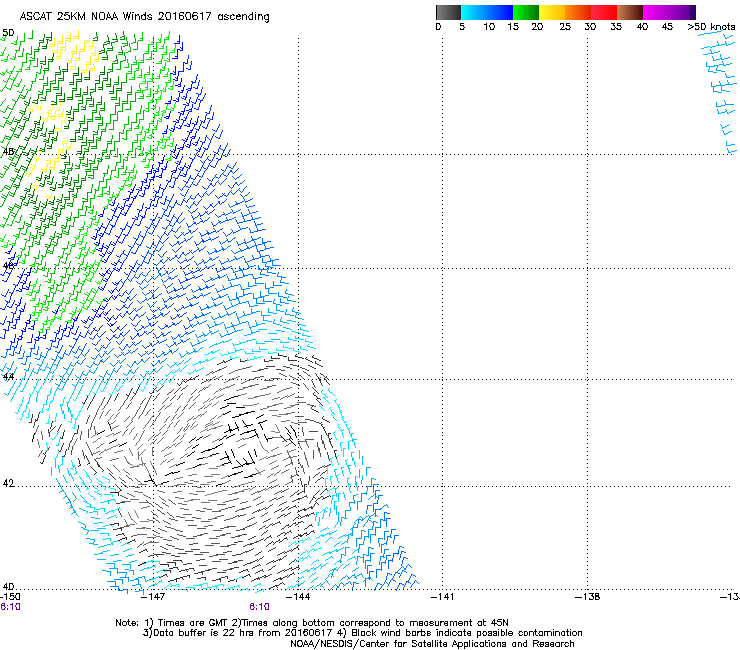Viewport: 740px width, 650px height.
Task: Click the '48' latitude axis label
Action: pyautogui.click(x=8, y=152)
